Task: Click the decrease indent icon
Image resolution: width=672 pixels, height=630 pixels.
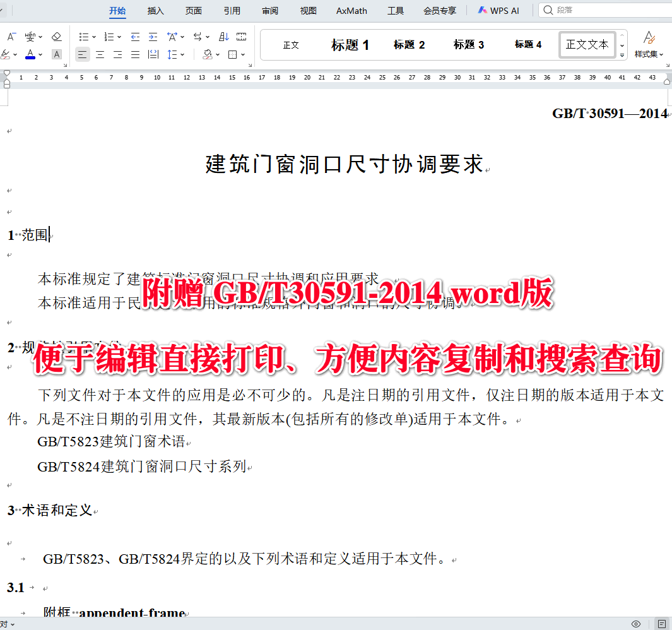Action: coord(134,37)
